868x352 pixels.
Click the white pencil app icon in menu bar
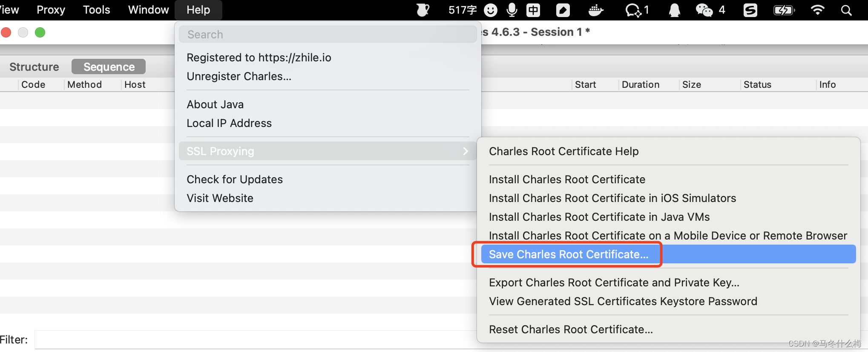[x=563, y=10]
